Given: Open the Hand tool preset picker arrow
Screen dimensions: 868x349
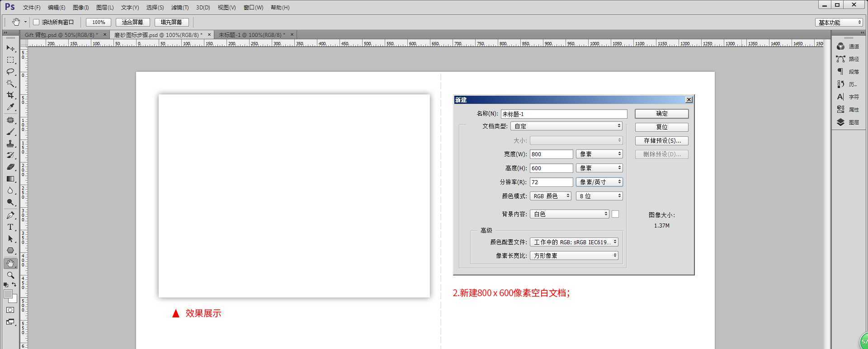Looking at the screenshot, I should (x=25, y=22).
